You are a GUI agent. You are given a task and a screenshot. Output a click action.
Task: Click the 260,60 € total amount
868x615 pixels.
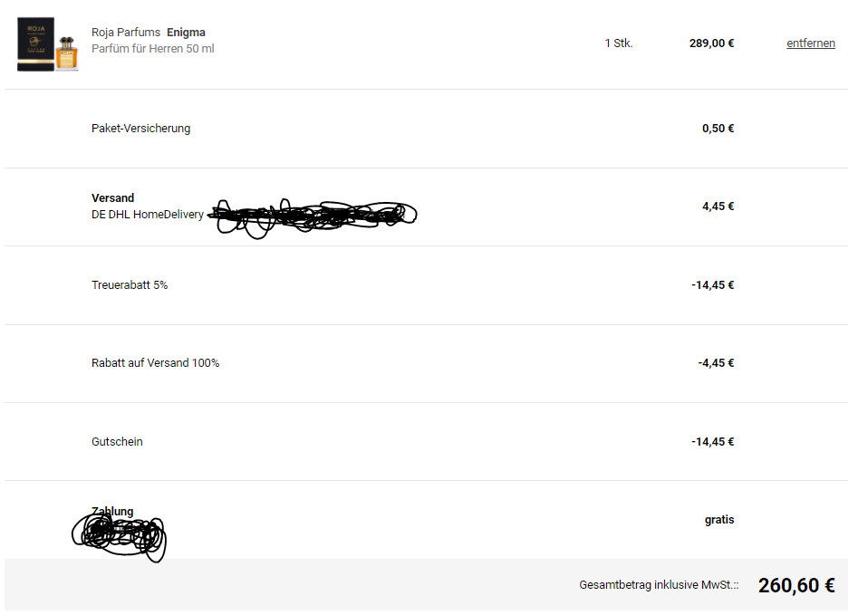pos(796,585)
